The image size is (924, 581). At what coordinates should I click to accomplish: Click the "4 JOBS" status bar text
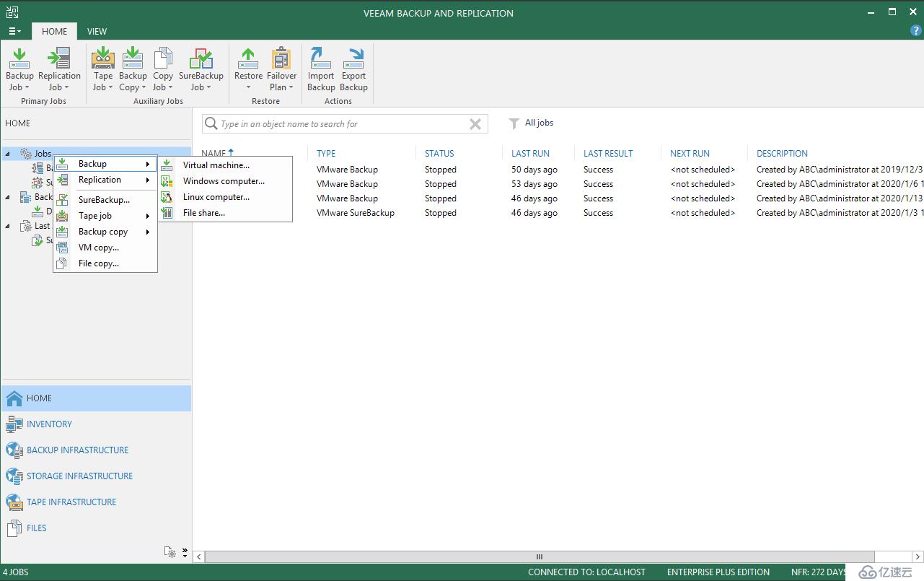16,572
